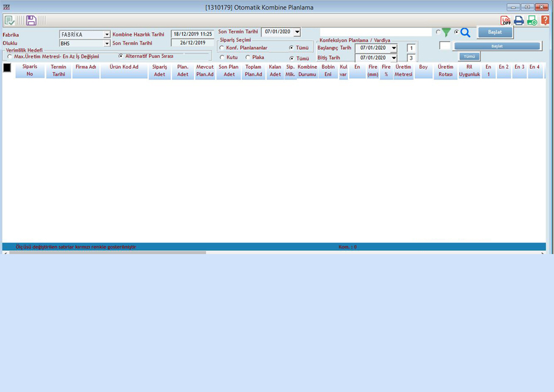
Task: Select the Konf. Planlananlar radio button
Action: (222, 48)
